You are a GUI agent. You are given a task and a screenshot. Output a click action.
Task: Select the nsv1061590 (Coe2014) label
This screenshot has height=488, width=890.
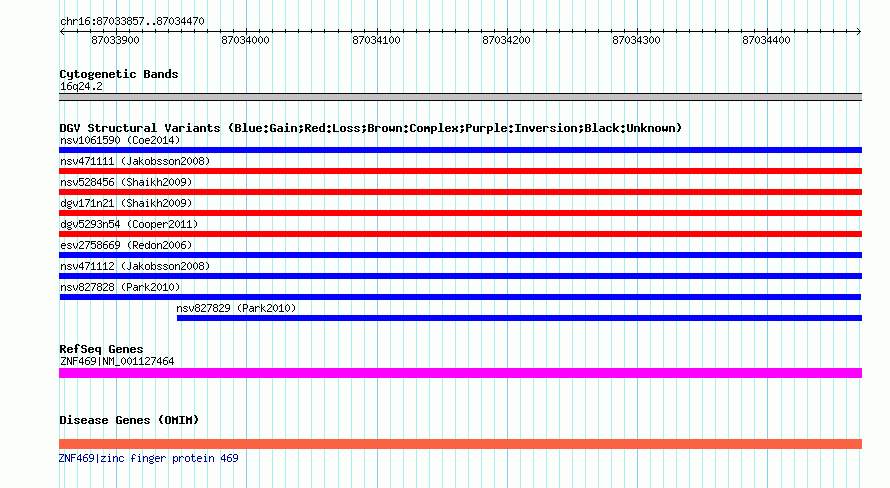coord(120,140)
